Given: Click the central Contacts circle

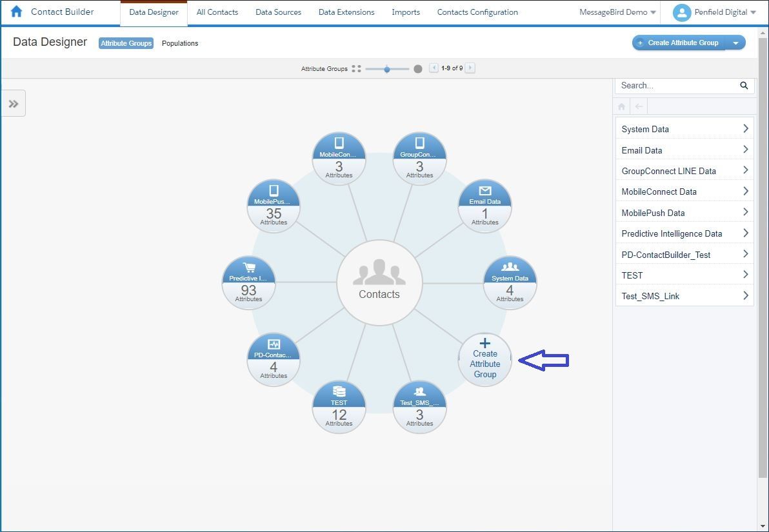Looking at the screenshot, I should coord(379,283).
